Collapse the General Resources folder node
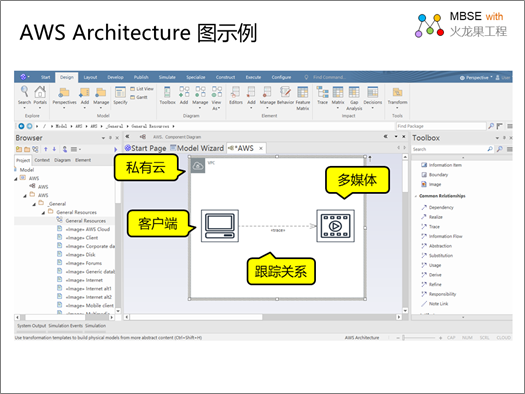 (44, 213)
